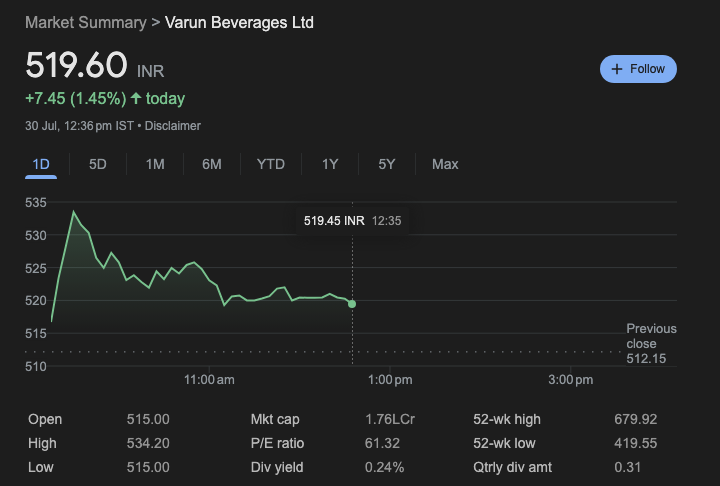Click the 52-wk low value 419.55
This screenshot has width=720, height=486.
pyautogui.click(x=636, y=443)
